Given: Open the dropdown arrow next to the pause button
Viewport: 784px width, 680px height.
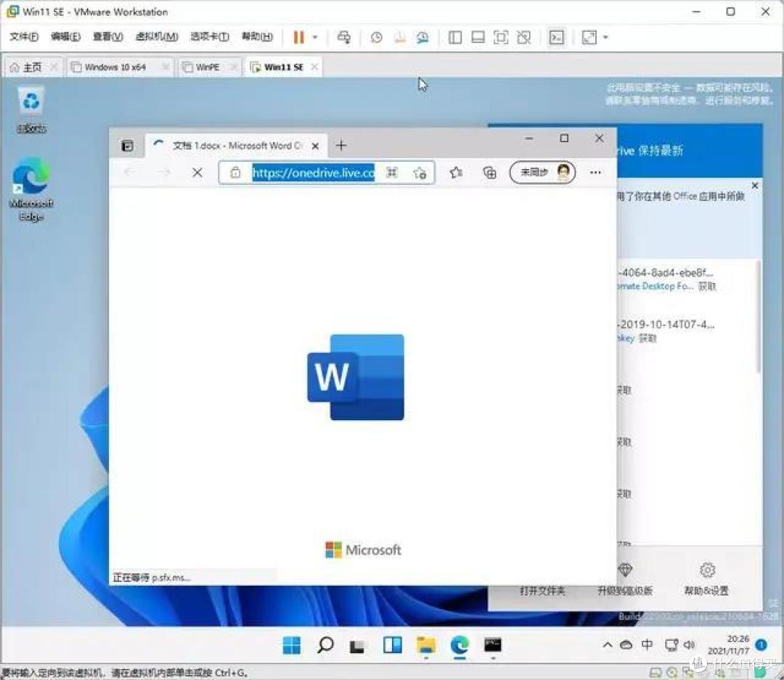Looking at the screenshot, I should pos(315,38).
